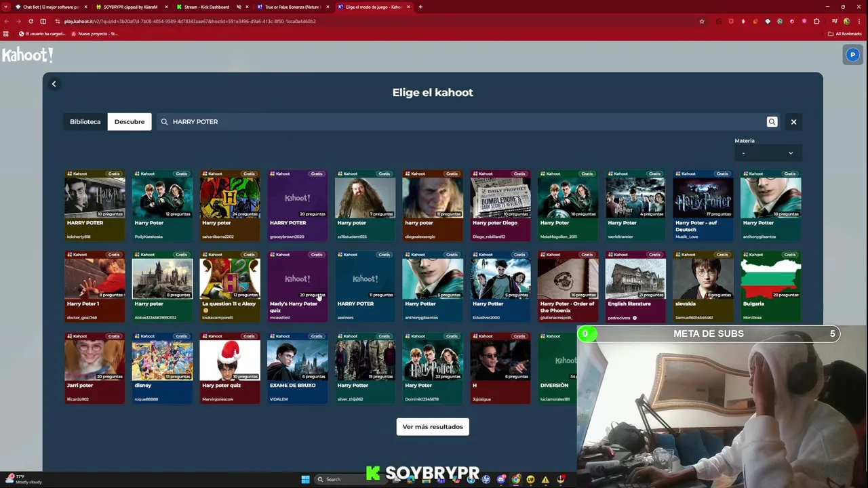Click the browser reload icon
The height and width of the screenshot is (488, 868).
point(31,21)
